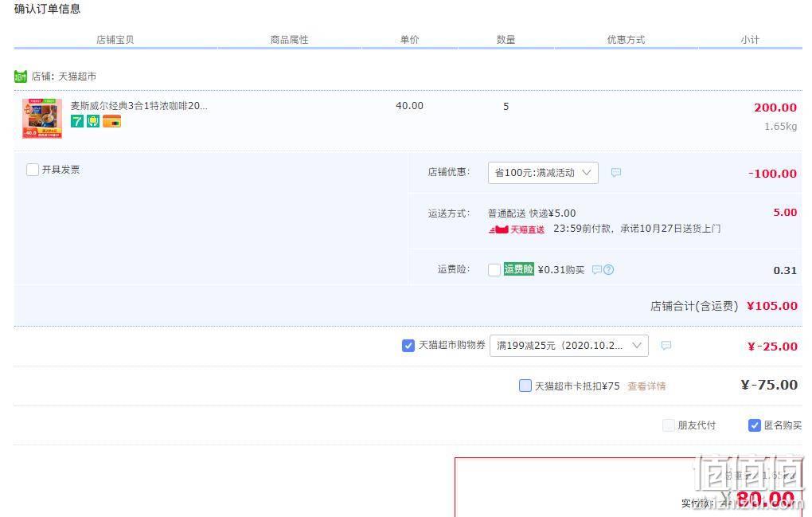Click the 查看详情 link
Image resolution: width=812 pixels, height=517 pixels.
[x=646, y=386]
